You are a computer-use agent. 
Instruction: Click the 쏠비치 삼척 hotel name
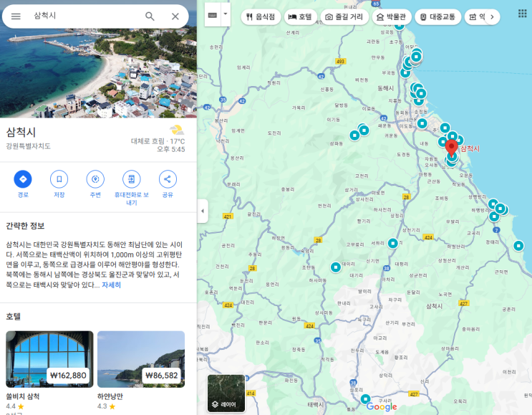22,396
